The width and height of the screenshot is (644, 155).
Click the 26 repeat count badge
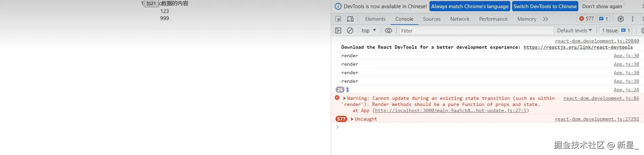click(340, 90)
